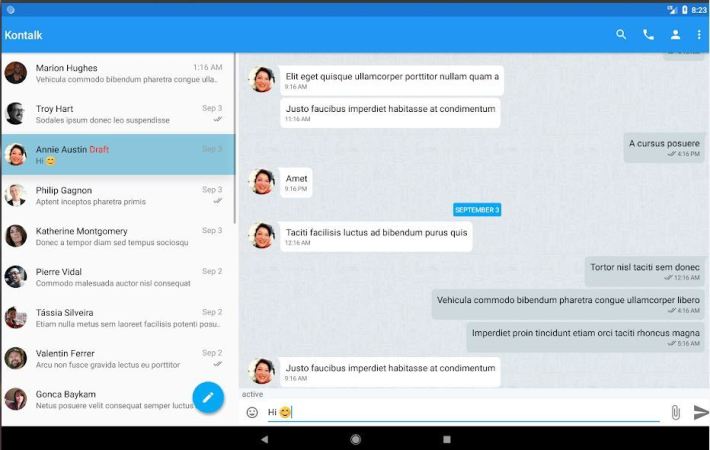
Task: Send the message with the arrow icon
Action: [x=700, y=412]
